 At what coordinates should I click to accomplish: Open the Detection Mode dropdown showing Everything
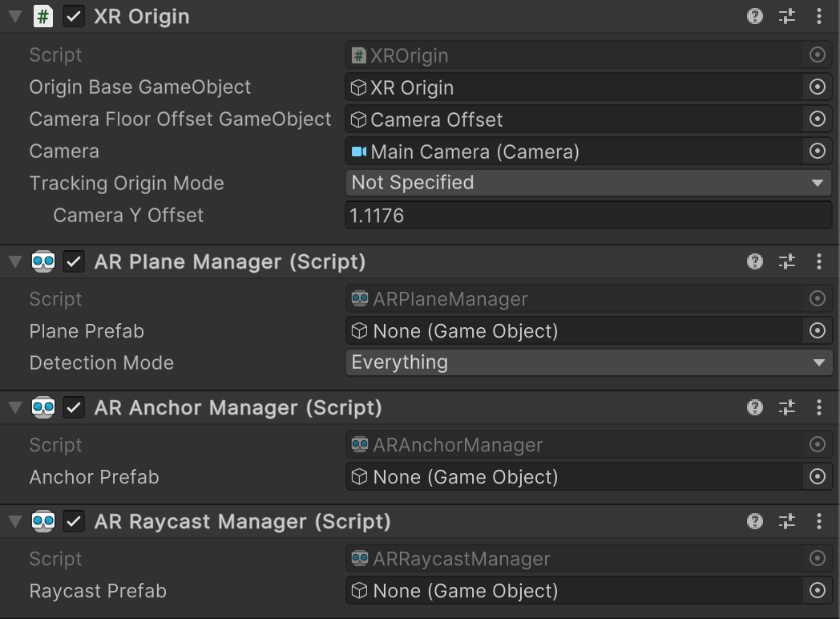click(x=588, y=362)
